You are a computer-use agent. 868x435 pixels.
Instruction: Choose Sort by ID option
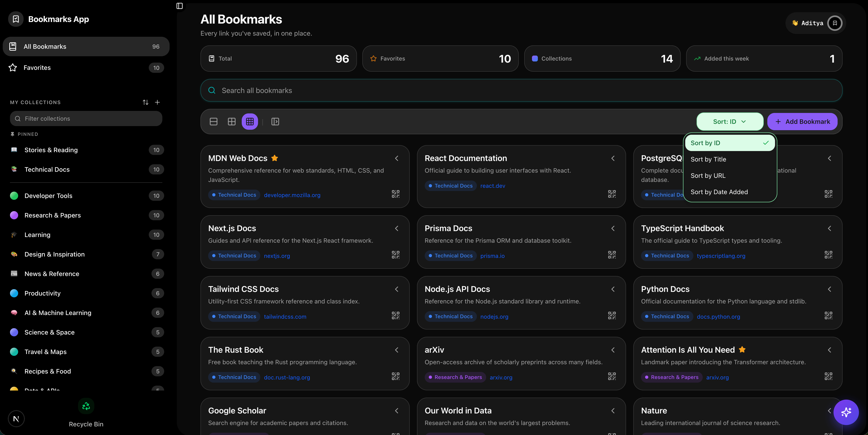[x=730, y=143]
